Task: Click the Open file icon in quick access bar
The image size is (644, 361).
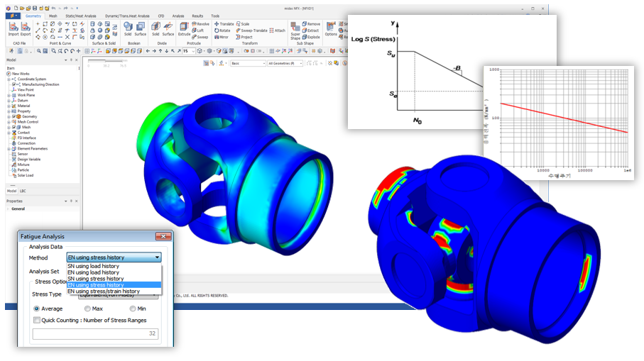Action: pos(22,9)
